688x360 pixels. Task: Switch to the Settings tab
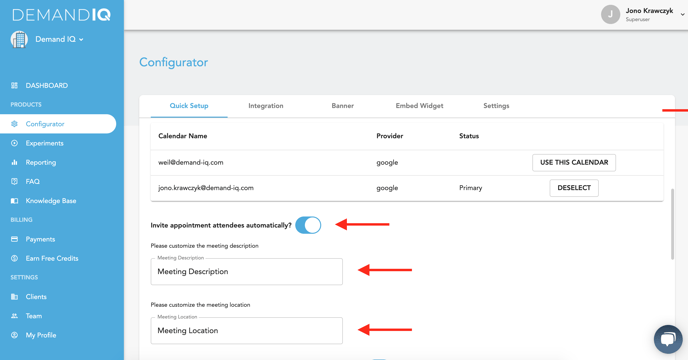pyautogui.click(x=496, y=106)
